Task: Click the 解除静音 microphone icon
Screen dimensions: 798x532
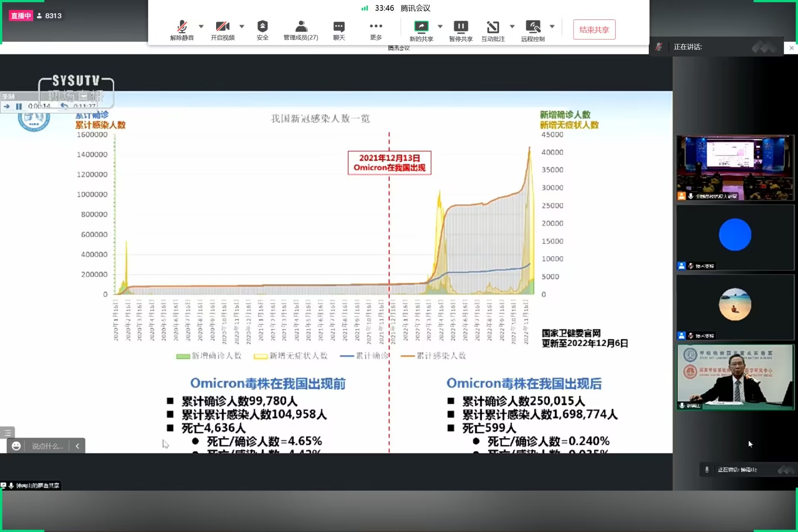Action: 182,27
